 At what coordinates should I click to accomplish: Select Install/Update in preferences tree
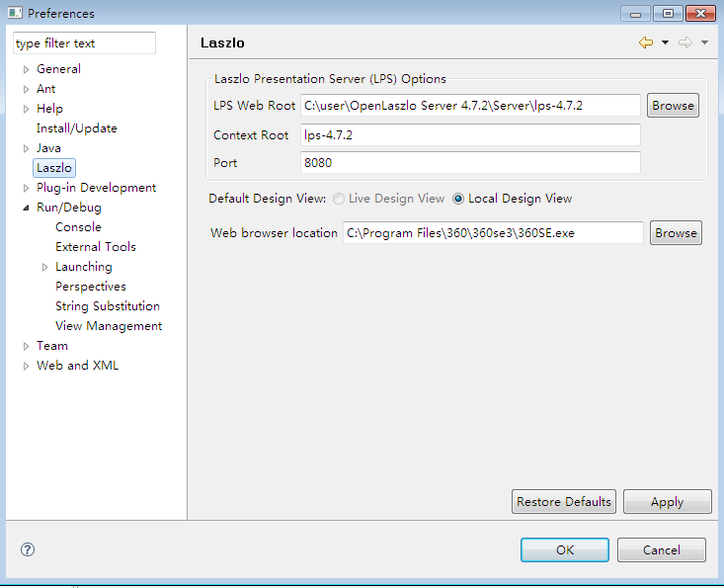(77, 128)
